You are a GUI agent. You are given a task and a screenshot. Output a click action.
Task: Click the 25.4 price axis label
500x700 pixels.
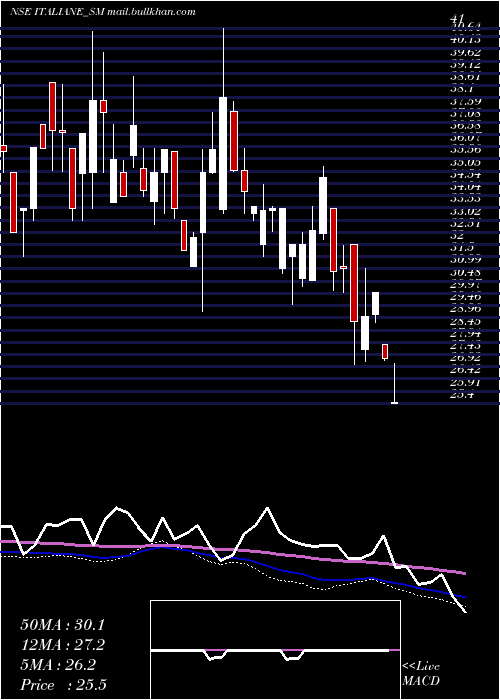point(462,395)
